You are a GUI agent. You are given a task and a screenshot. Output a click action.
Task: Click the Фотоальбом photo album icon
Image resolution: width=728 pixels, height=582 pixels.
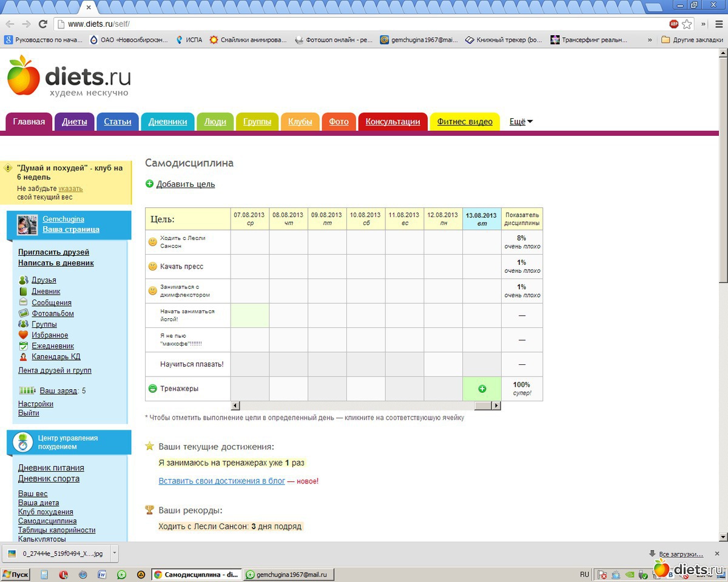point(24,313)
